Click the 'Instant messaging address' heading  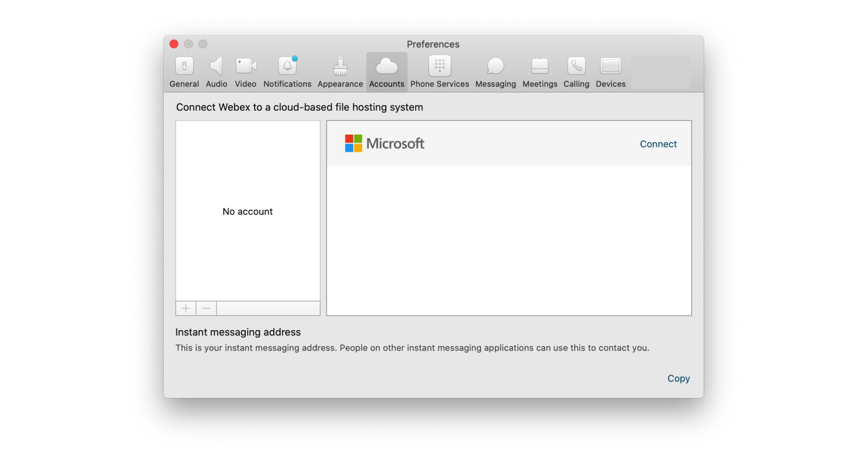pyautogui.click(x=238, y=332)
